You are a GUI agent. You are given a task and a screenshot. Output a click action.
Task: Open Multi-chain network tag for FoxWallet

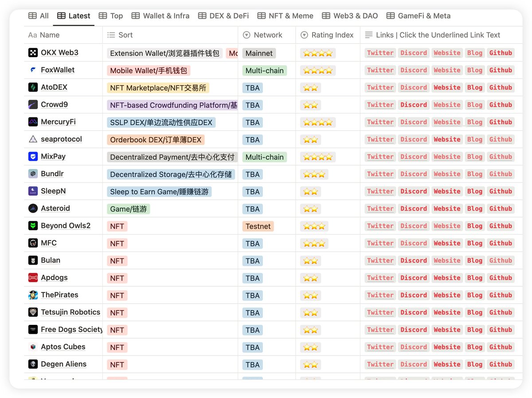click(x=265, y=70)
